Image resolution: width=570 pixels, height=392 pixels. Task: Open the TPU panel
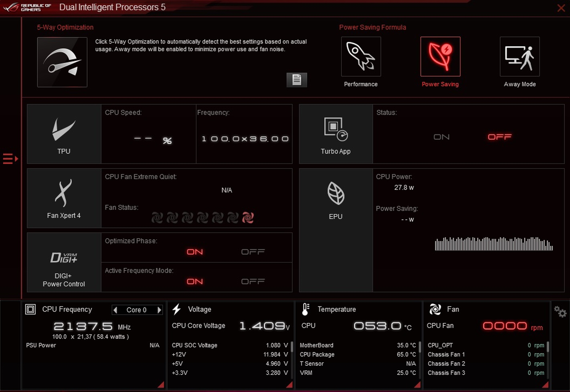point(64,134)
